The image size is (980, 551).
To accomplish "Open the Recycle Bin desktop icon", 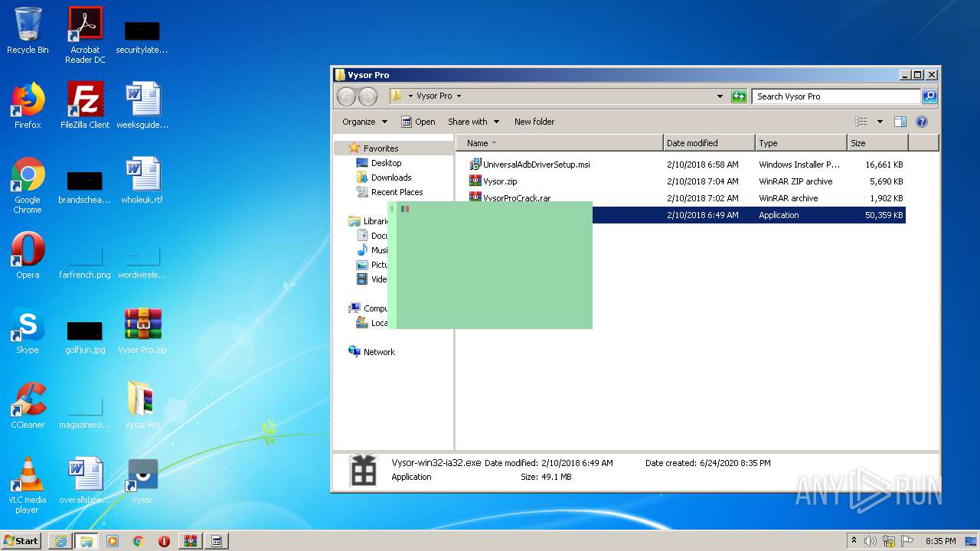I will coord(28,31).
